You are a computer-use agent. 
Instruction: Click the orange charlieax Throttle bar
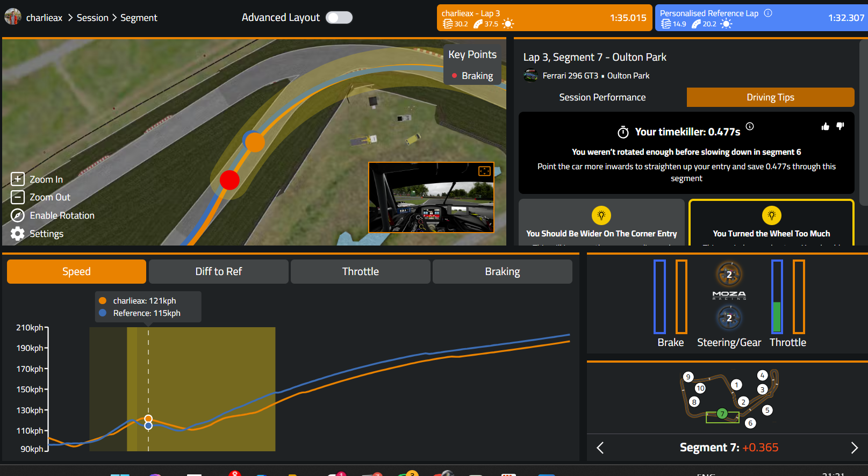tap(799, 297)
